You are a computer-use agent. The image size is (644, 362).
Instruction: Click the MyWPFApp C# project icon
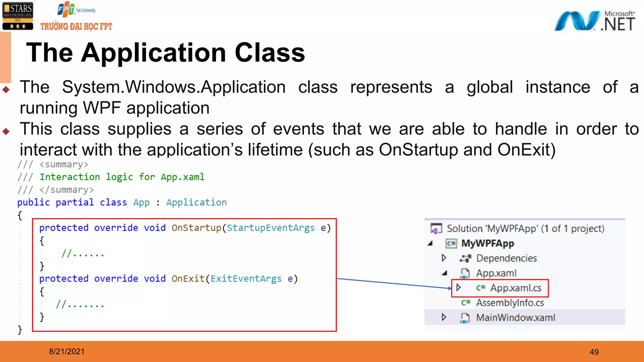pyautogui.click(x=451, y=244)
